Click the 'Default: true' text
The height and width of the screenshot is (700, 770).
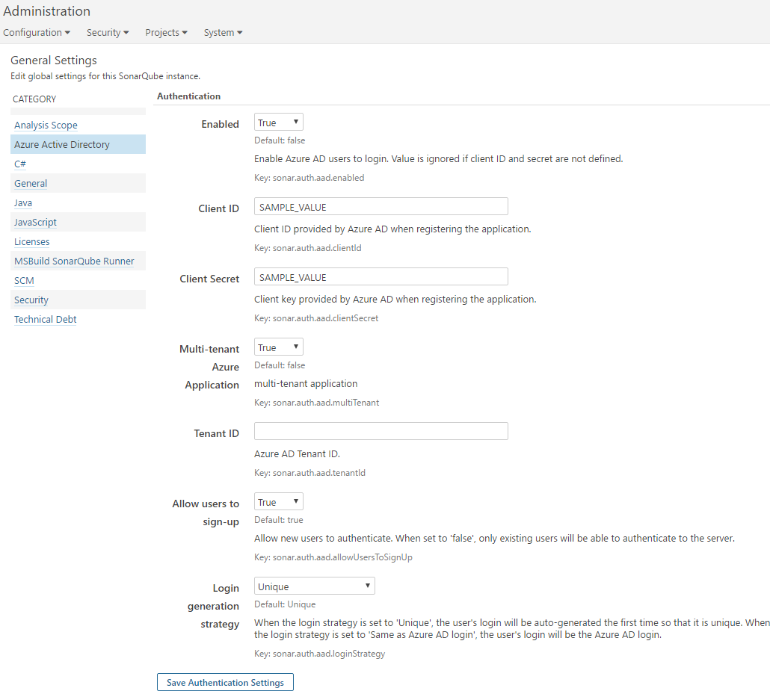pos(279,520)
